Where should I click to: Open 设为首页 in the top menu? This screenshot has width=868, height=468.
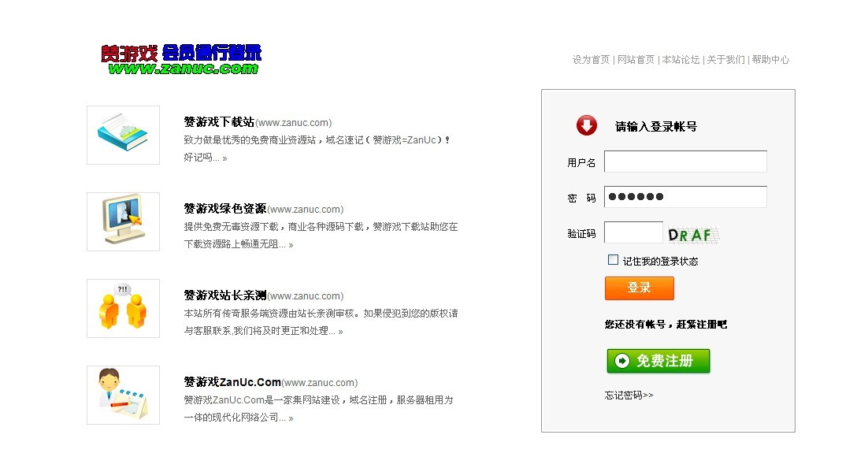[x=591, y=60]
